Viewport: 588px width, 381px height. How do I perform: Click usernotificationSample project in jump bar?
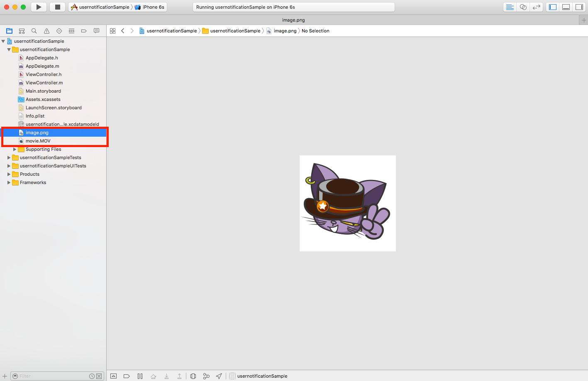(168, 31)
